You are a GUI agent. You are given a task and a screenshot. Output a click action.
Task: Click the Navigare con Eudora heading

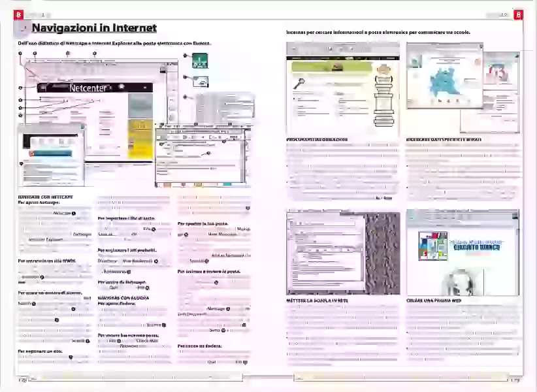[x=125, y=297]
